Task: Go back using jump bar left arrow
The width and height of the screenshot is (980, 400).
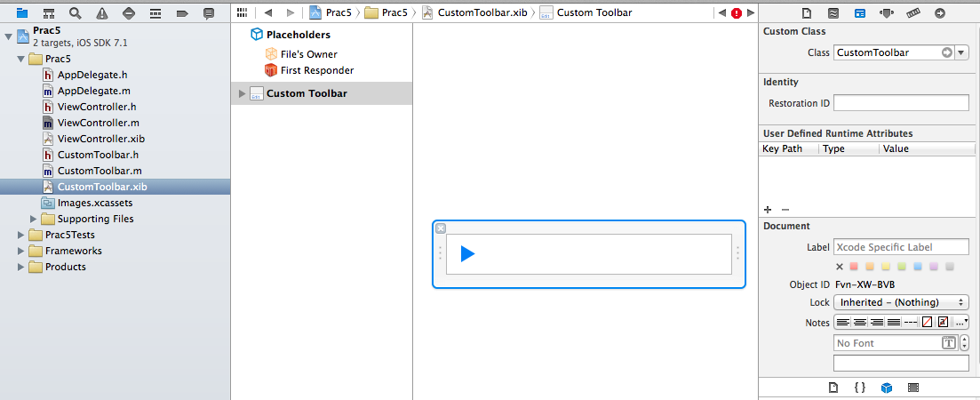Action: pyautogui.click(x=268, y=12)
